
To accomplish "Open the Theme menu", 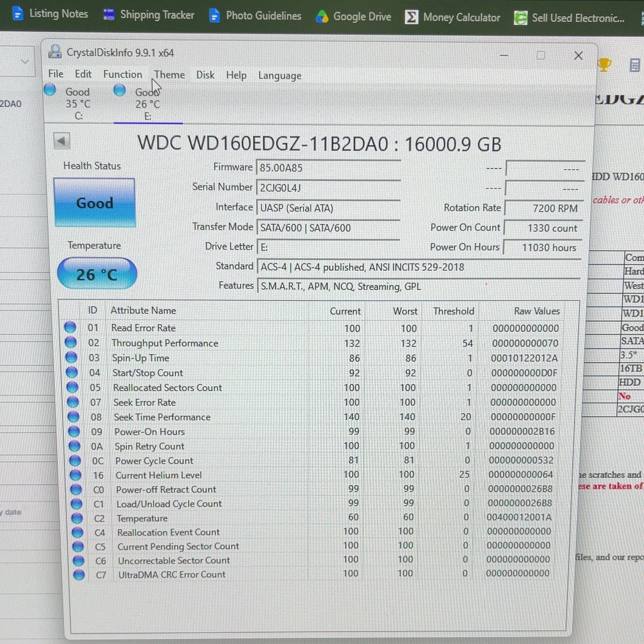I will (170, 75).
